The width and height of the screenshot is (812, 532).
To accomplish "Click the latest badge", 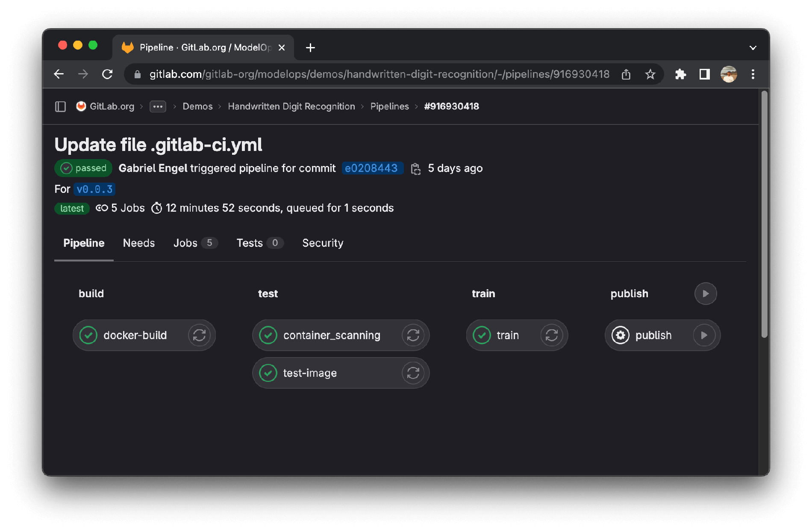I will coord(72,209).
